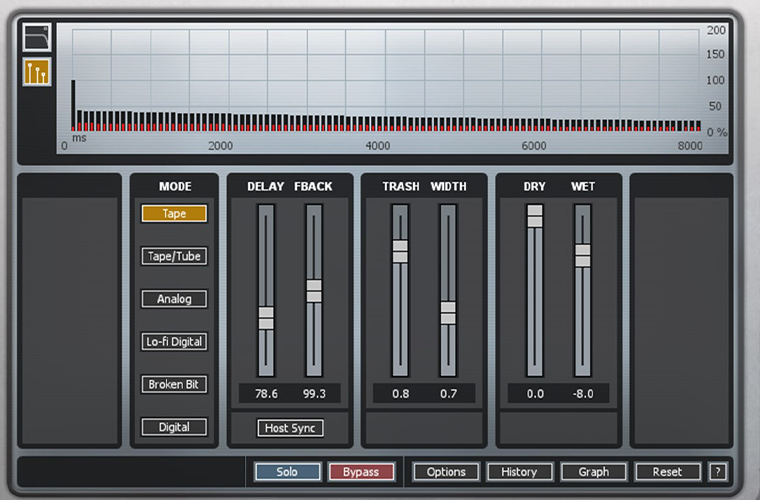Choose Digital mode
Screen dimensions: 760x500
click(174, 427)
